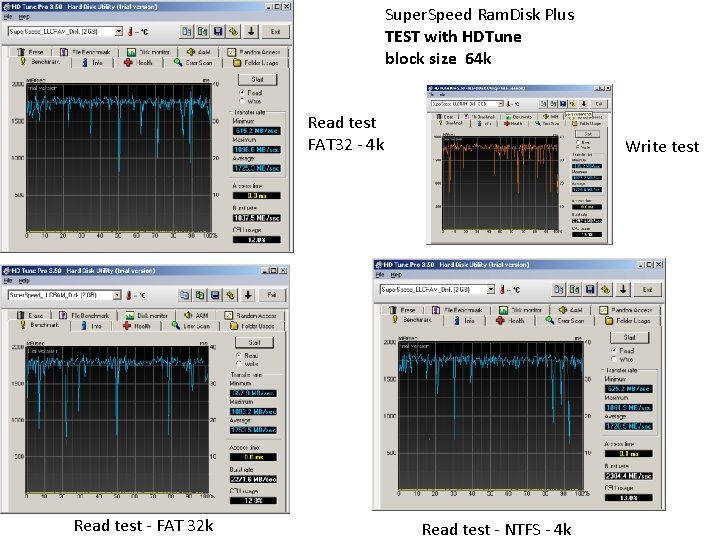Open options icon in FAT 32k window

pos(231,295)
